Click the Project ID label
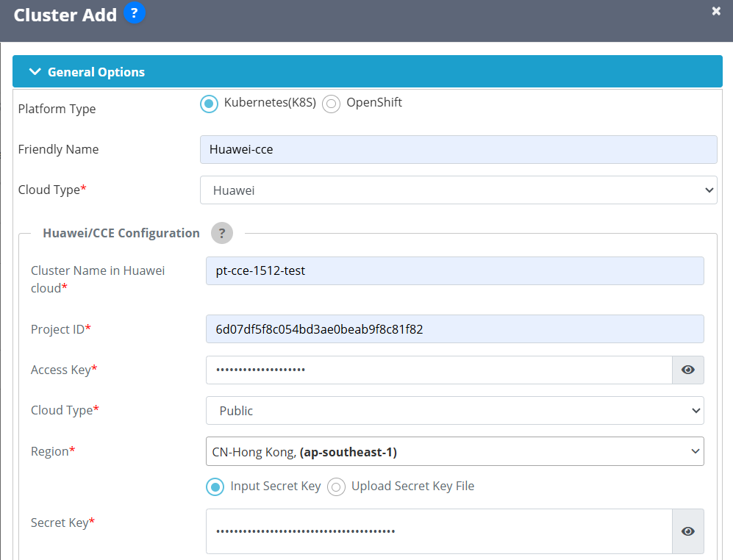733x560 pixels. [61, 329]
